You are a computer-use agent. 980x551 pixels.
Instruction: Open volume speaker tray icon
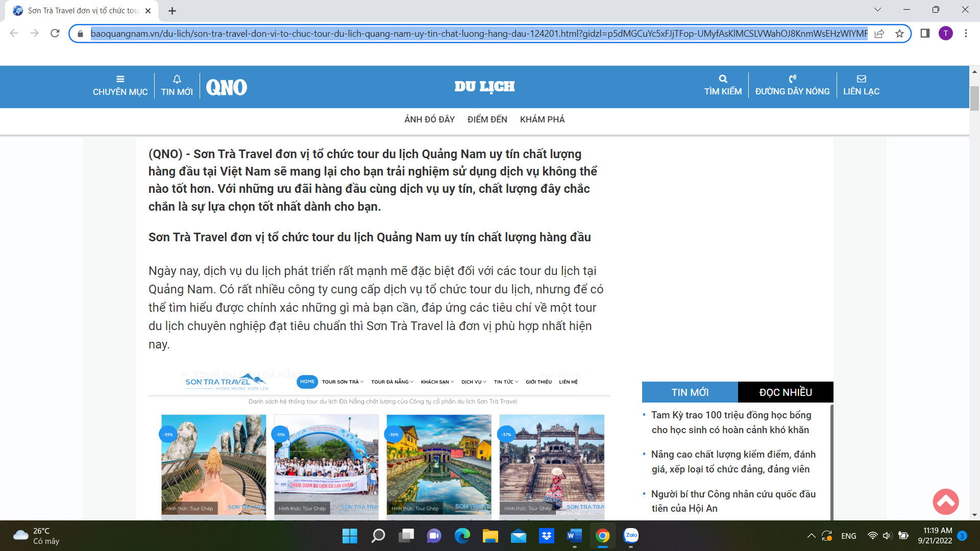point(887,536)
